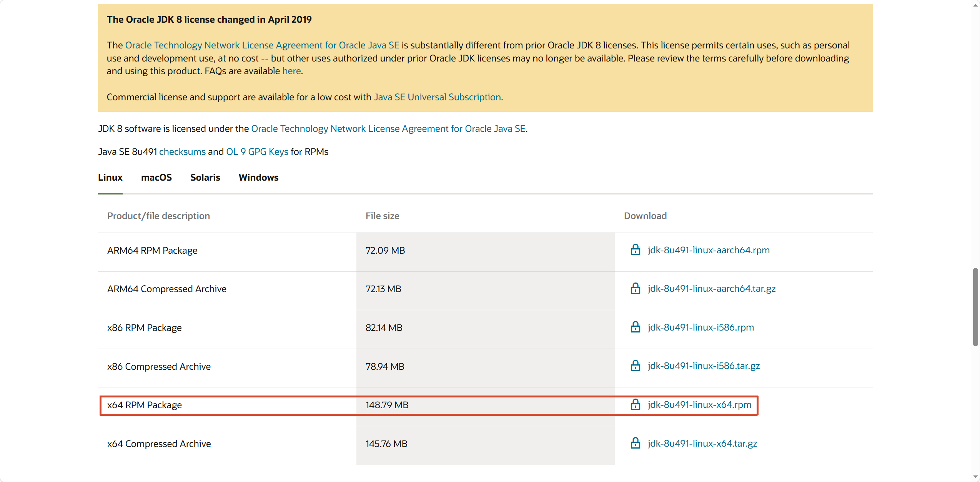Download jdk-8u491-linux-i586.tar.gz
980x482 pixels.
click(704, 366)
